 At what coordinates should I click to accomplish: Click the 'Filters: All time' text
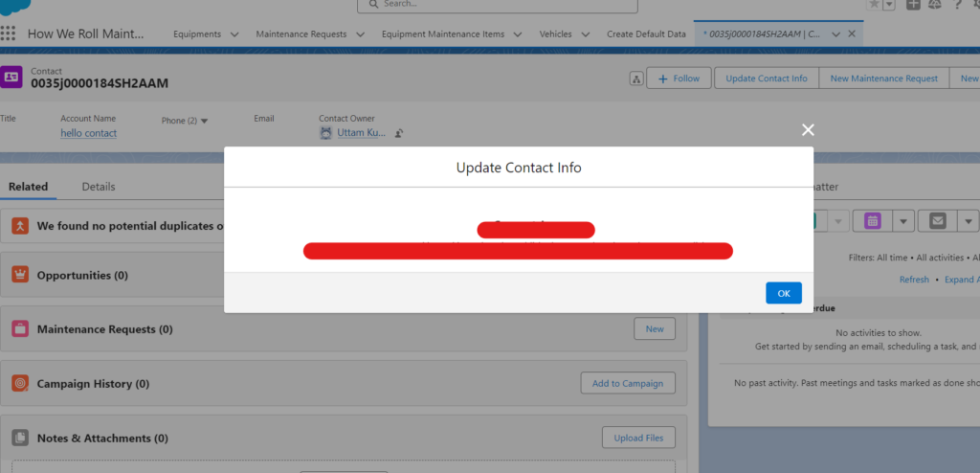(x=877, y=258)
